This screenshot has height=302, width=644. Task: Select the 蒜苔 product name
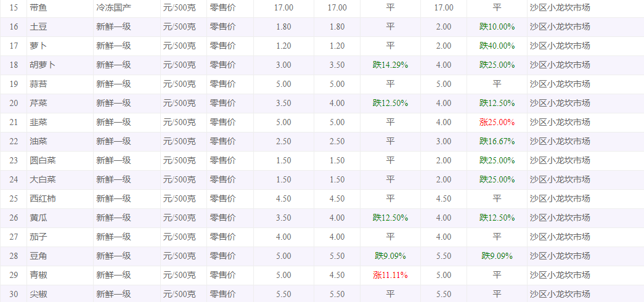pyautogui.click(x=38, y=84)
